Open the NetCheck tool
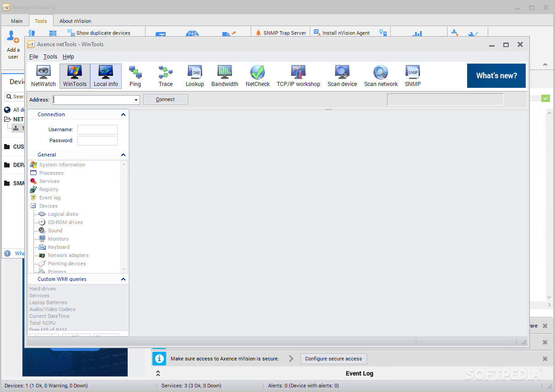The height and width of the screenshot is (392, 555). coord(258,76)
